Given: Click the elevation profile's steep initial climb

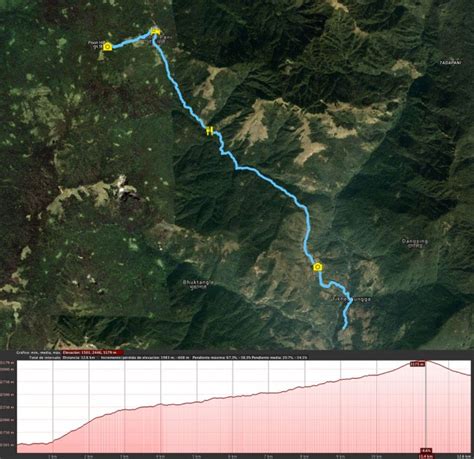Looking at the screenshot, I should pos(75,430).
